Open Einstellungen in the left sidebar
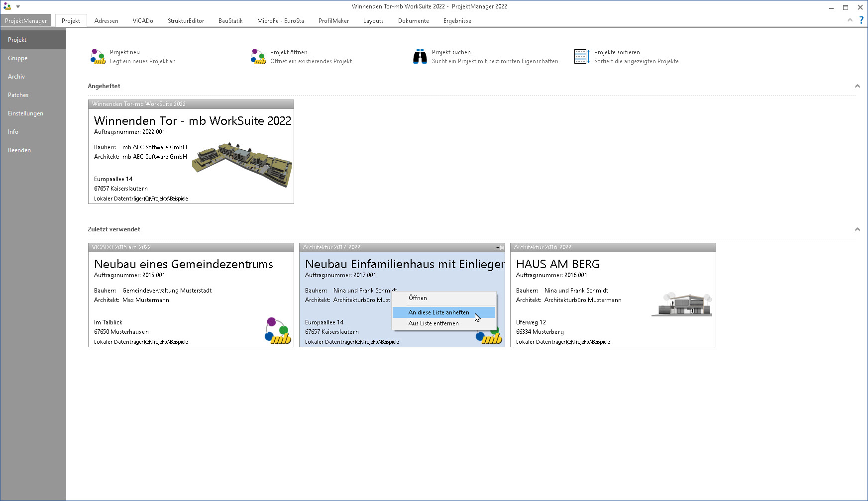 (33, 113)
